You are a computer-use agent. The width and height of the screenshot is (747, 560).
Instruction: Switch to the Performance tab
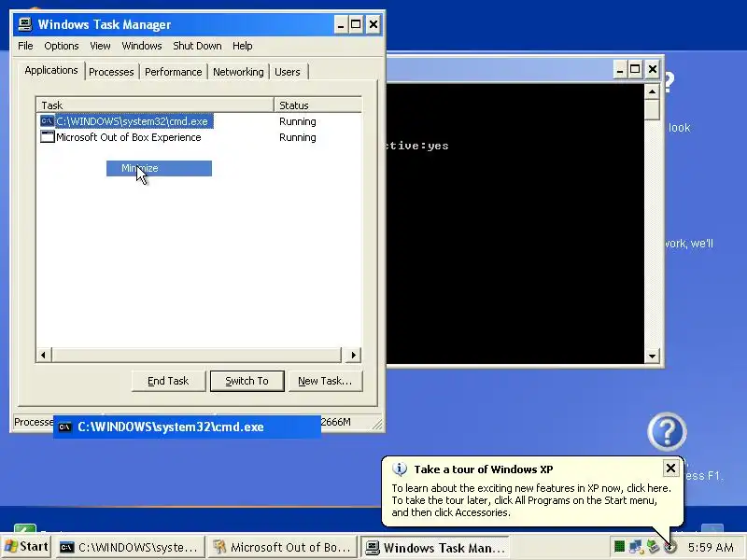point(174,72)
